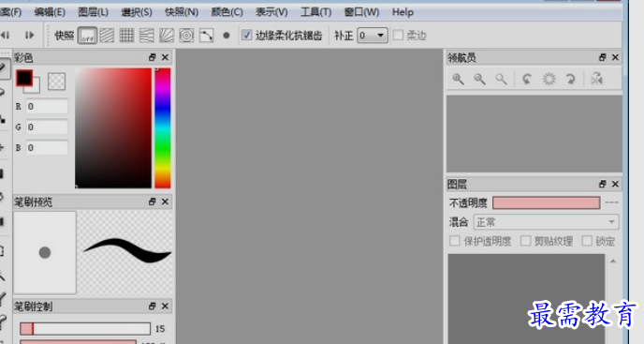Click the B value input field

[x=47, y=148]
